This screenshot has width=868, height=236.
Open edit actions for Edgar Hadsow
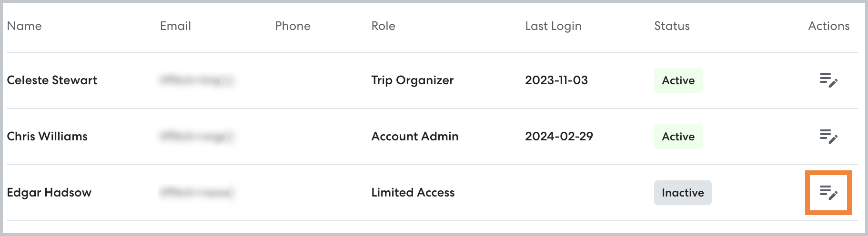click(x=828, y=192)
